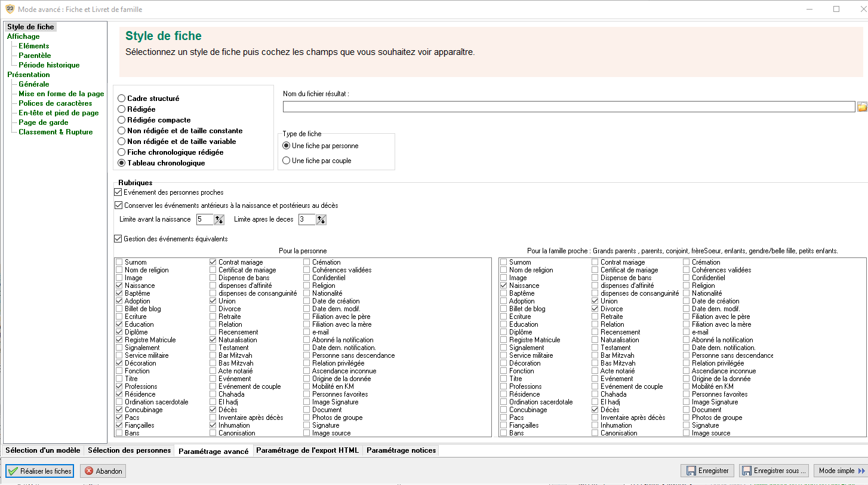Click the Nom du fichier résultat text field
This screenshot has width=868, height=485.
[569, 107]
